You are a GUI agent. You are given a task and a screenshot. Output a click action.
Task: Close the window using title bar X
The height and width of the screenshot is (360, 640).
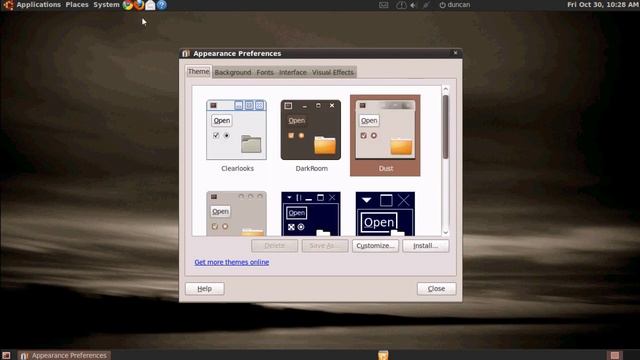coord(456,53)
